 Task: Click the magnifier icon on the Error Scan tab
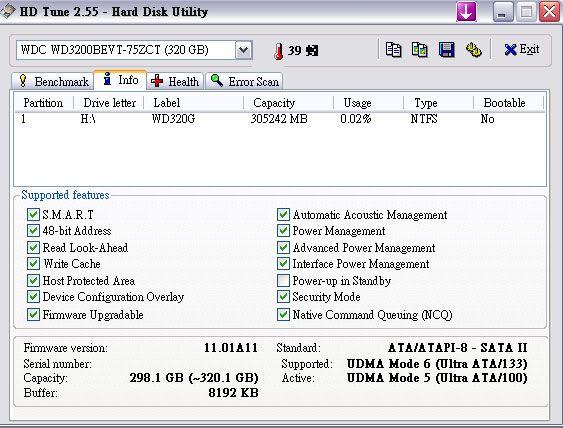(x=217, y=80)
